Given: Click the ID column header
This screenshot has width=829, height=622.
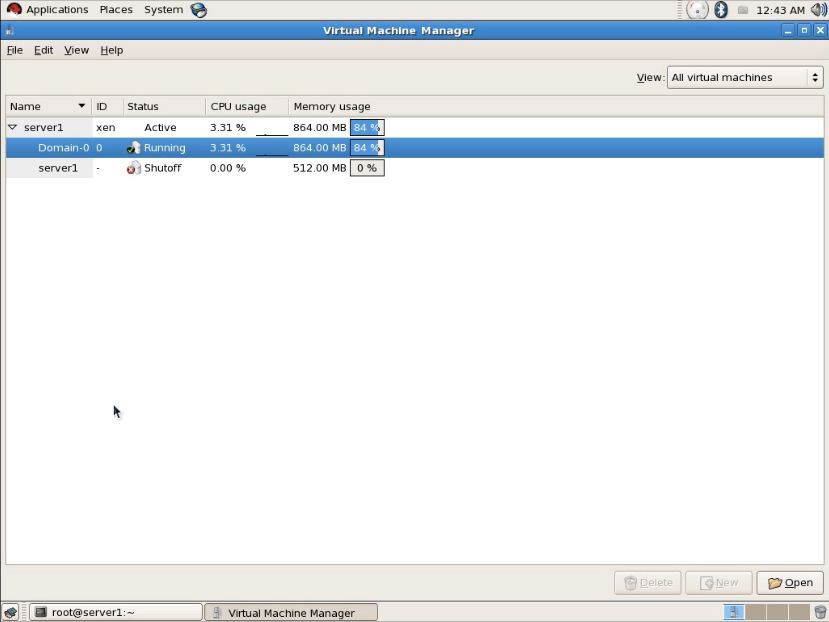Looking at the screenshot, I should 107,106.
